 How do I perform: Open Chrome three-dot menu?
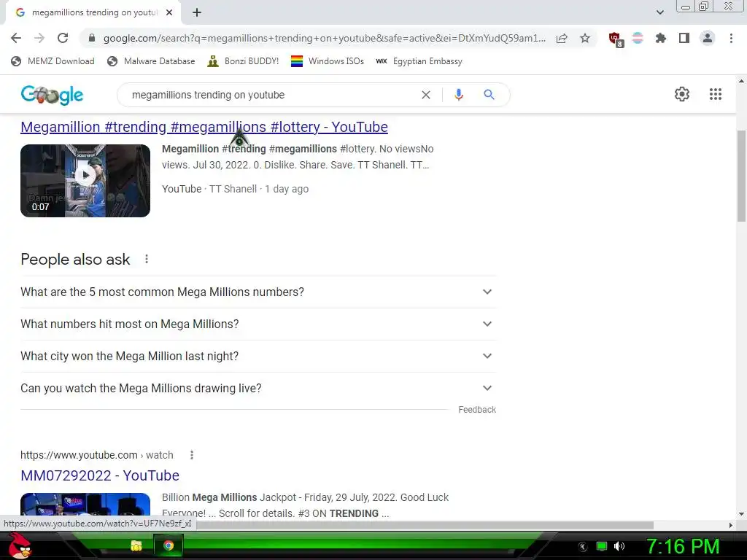731,38
